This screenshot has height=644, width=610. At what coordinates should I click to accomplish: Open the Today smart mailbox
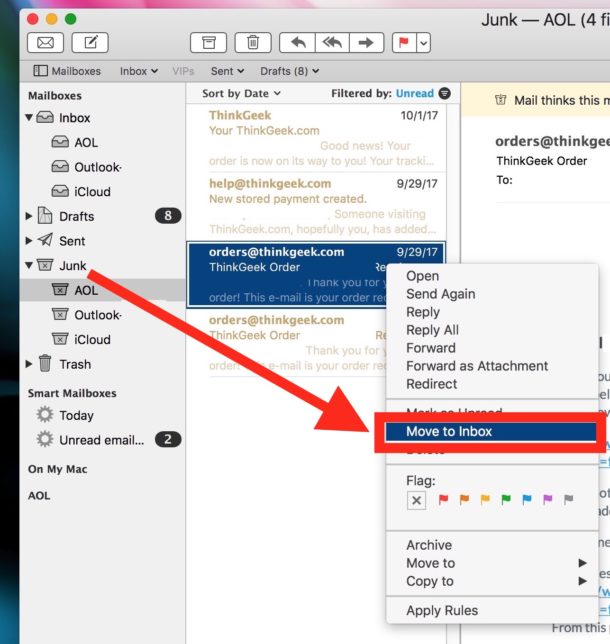pyautogui.click(x=102, y=415)
